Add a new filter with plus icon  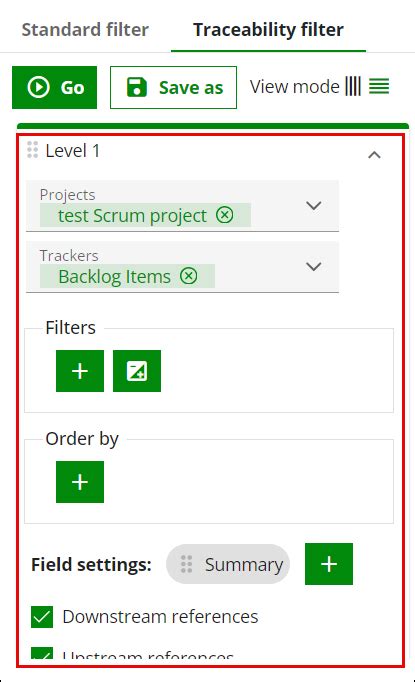pos(80,371)
